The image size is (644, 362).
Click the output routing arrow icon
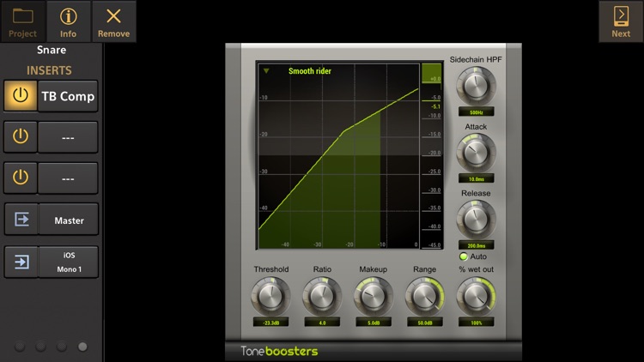(x=21, y=219)
